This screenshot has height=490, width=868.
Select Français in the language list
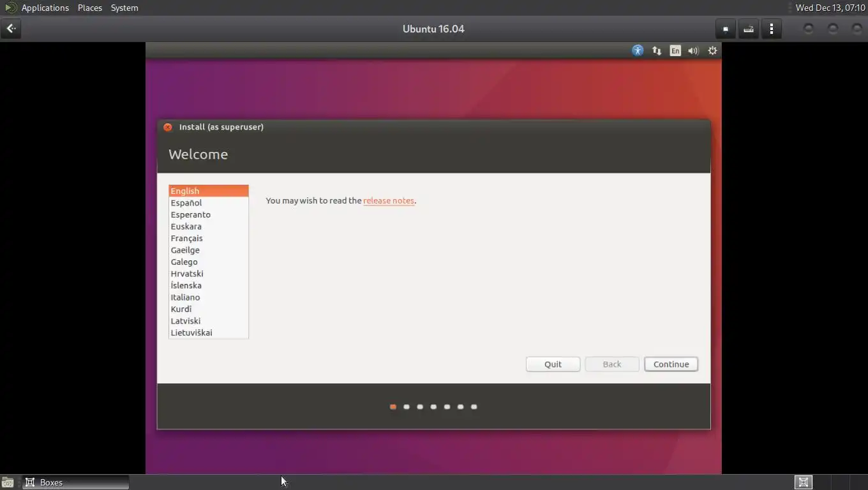point(209,238)
